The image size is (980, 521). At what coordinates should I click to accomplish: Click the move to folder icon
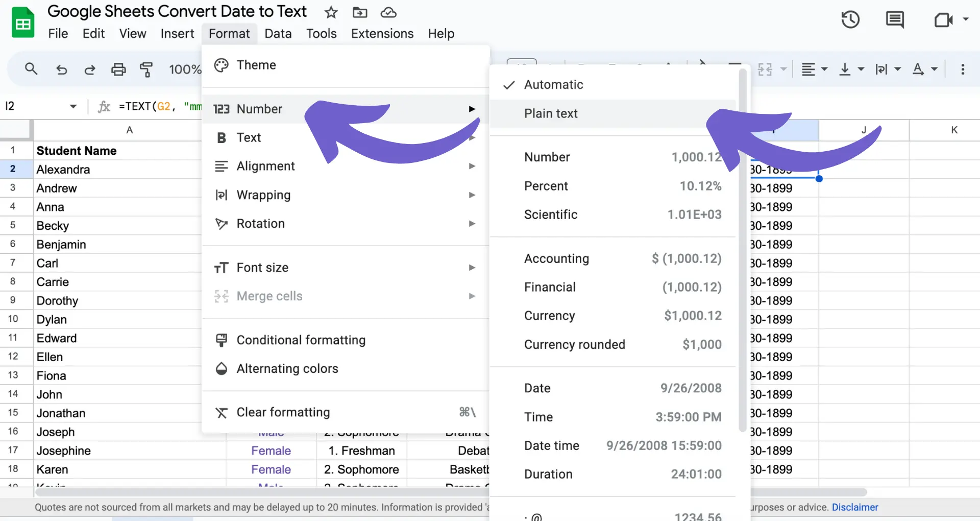pos(360,12)
